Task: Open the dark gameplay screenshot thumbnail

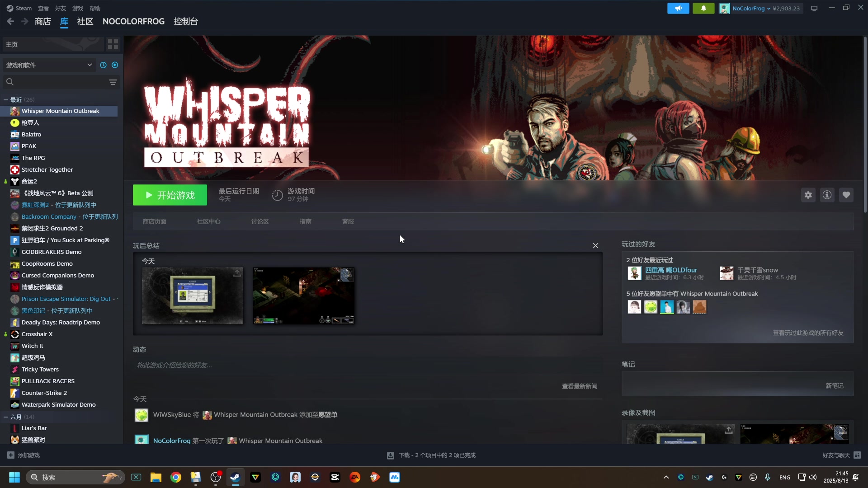Action: pos(304,296)
